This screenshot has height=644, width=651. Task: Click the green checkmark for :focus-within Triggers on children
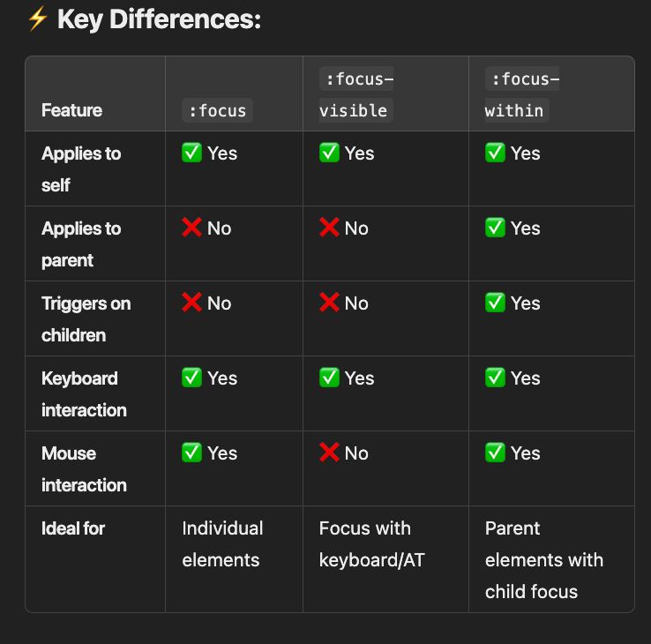pos(495,303)
